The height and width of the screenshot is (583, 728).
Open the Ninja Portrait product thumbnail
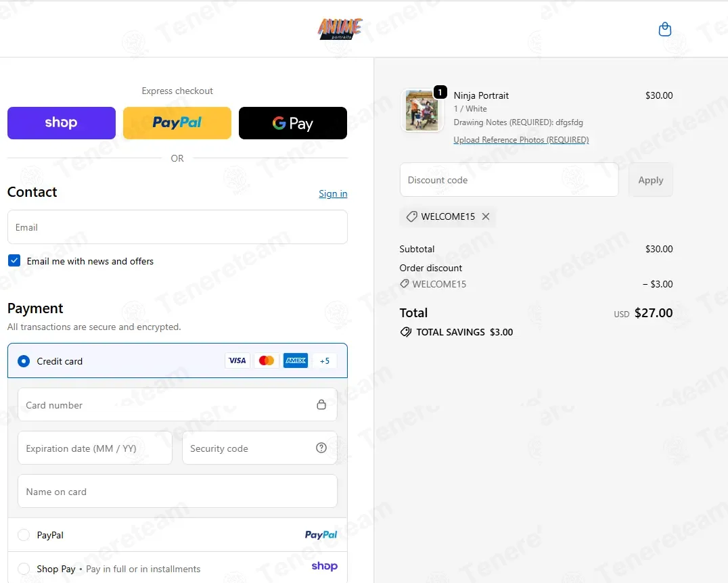click(x=422, y=110)
